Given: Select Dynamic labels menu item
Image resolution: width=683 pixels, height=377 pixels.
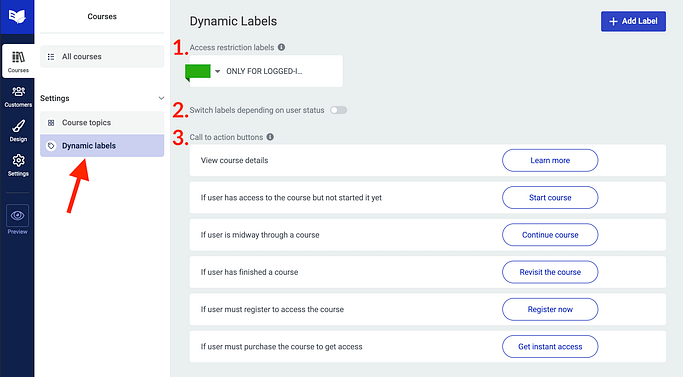Looking at the screenshot, I should [102, 146].
